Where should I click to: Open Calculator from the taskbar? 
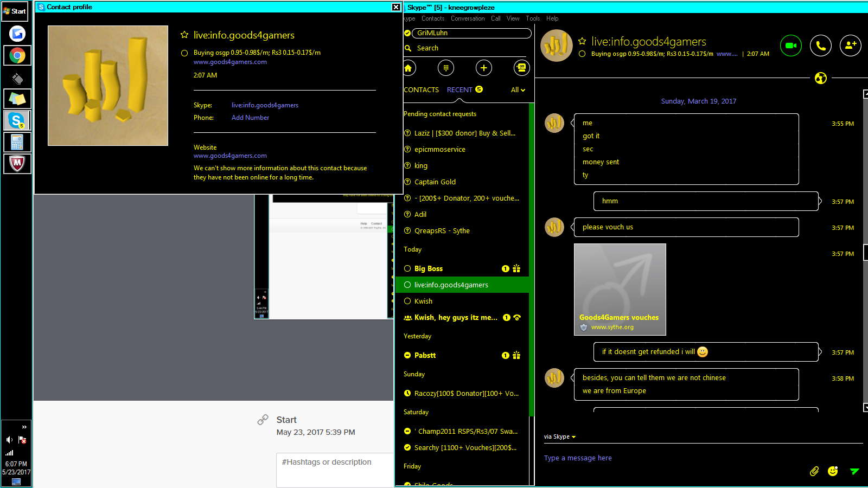pyautogui.click(x=17, y=142)
